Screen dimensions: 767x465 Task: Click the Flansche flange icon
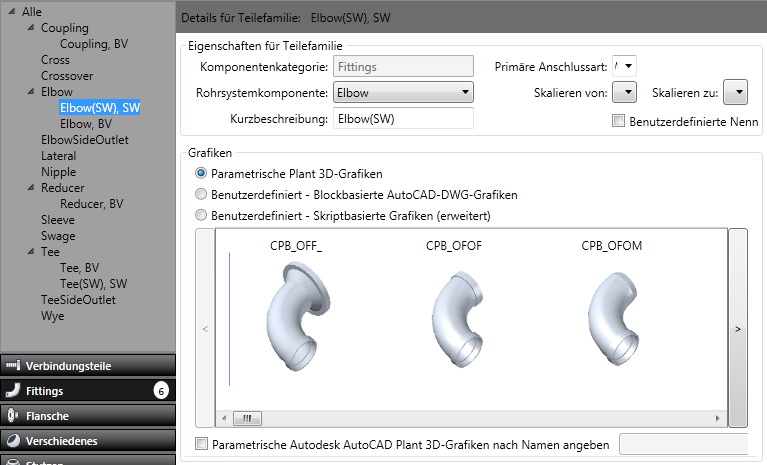click(x=13, y=415)
